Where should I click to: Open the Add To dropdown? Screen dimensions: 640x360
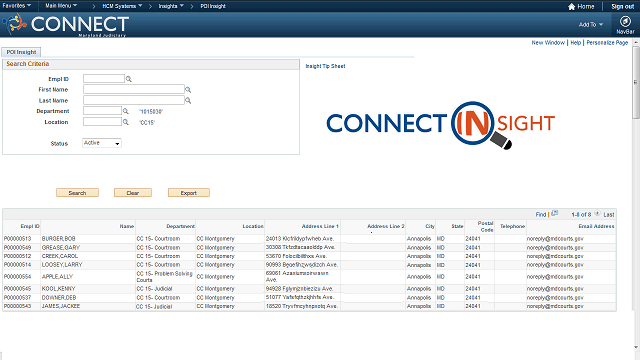[x=591, y=24]
